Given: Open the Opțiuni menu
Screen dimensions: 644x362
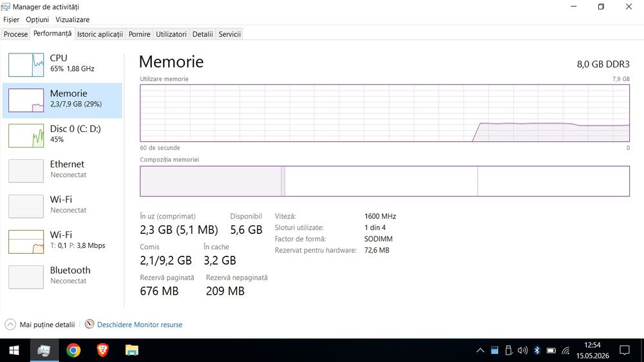Looking at the screenshot, I should [37, 19].
